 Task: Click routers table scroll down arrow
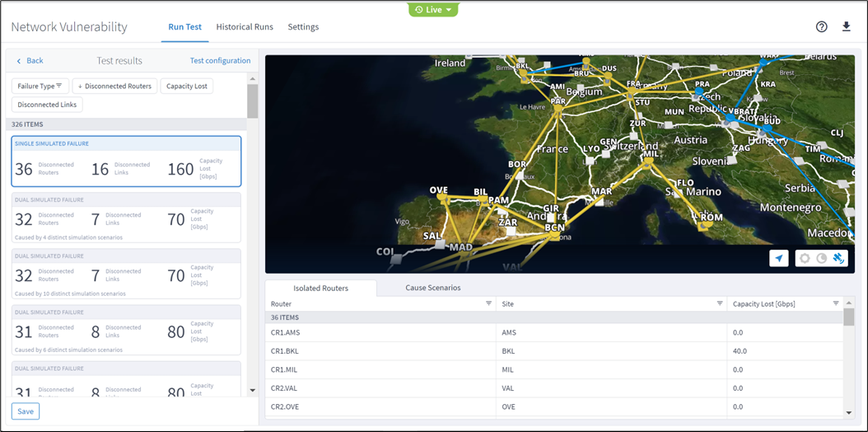(x=848, y=412)
